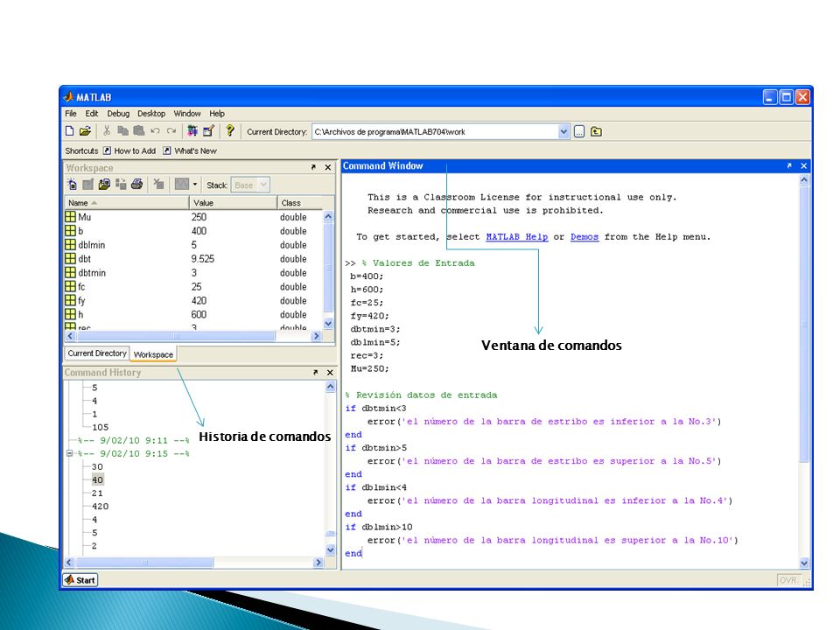Open the Help menu
The width and height of the screenshot is (840, 630).
pyautogui.click(x=216, y=114)
